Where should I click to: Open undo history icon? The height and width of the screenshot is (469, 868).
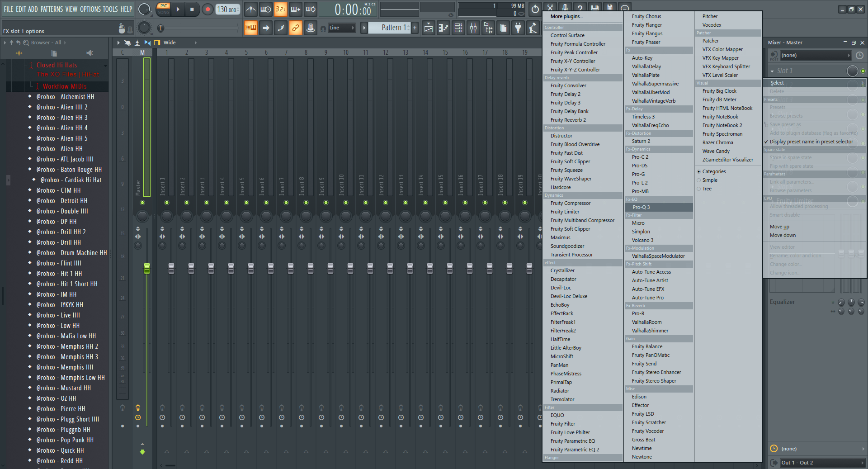pyautogui.click(x=535, y=9)
